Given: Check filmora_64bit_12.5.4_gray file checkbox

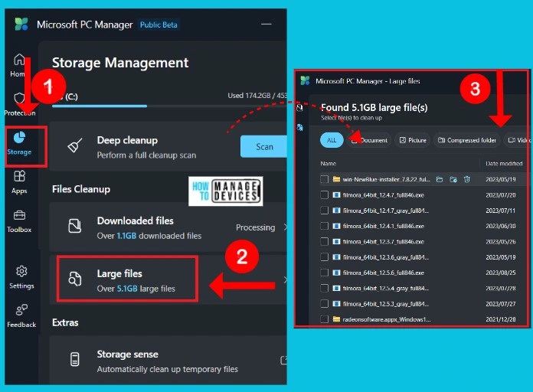Looking at the screenshot, I should pos(324,289).
